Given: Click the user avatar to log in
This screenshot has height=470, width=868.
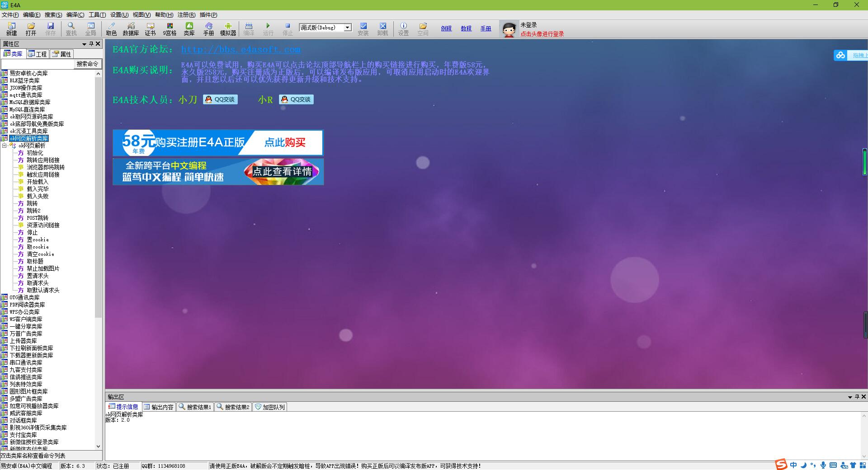Looking at the screenshot, I should (x=509, y=30).
